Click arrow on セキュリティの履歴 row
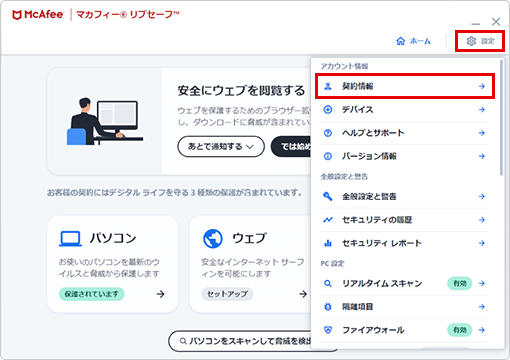 click(x=482, y=220)
